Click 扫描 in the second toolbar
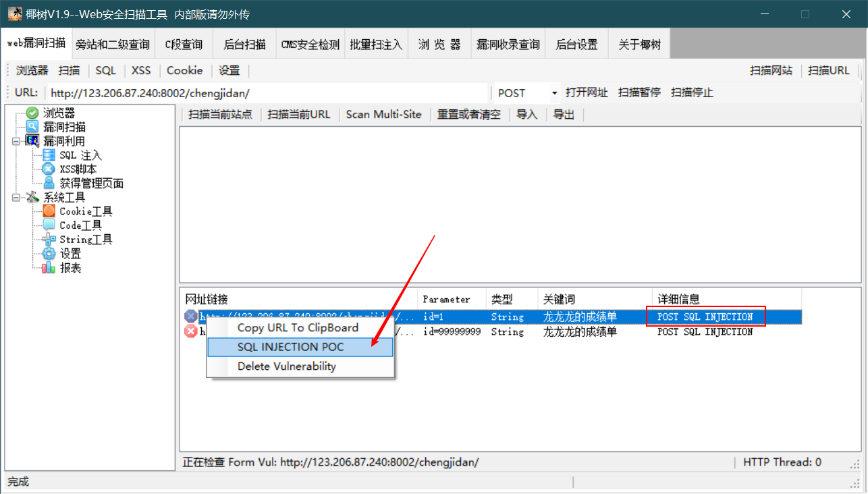This screenshot has height=494, width=868. point(69,70)
